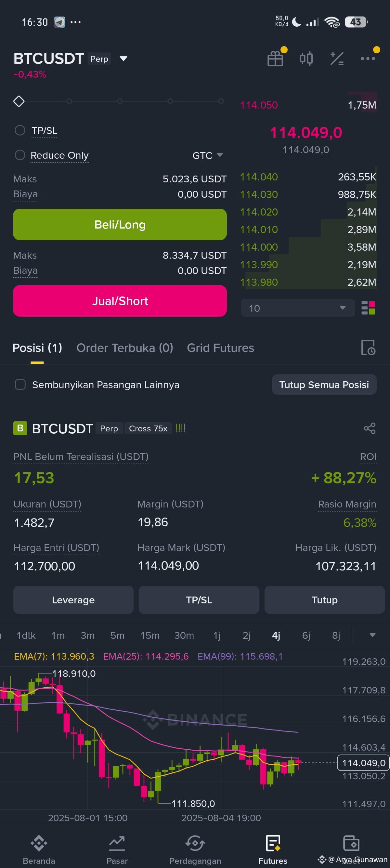Screen dimensions: 390x868
Task: Open the position history icon
Action: click(368, 348)
